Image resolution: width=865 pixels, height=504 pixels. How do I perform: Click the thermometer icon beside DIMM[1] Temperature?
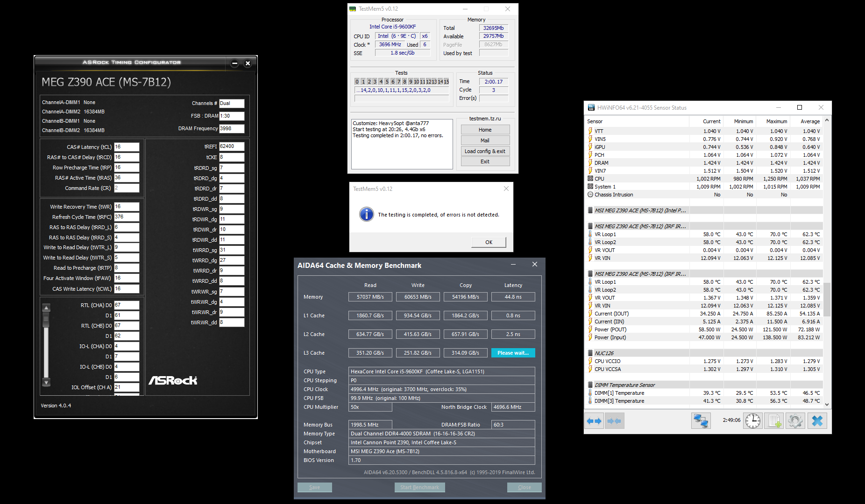pyautogui.click(x=590, y=393)
